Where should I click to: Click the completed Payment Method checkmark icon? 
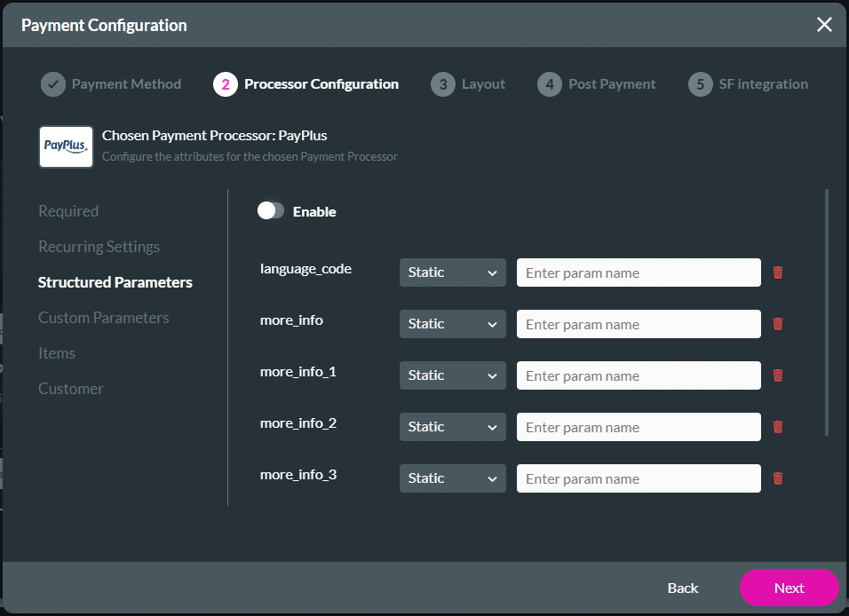click(x=52, y=84)
